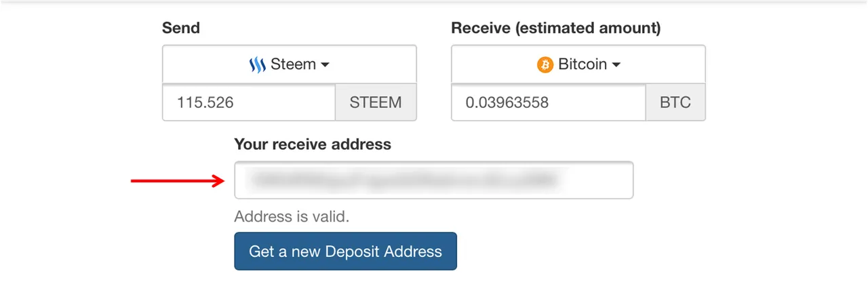This screenshot has height=303, width=868.
Task: Click the Address is valid message
Action: pyautogui.click(x=292, y=217)
